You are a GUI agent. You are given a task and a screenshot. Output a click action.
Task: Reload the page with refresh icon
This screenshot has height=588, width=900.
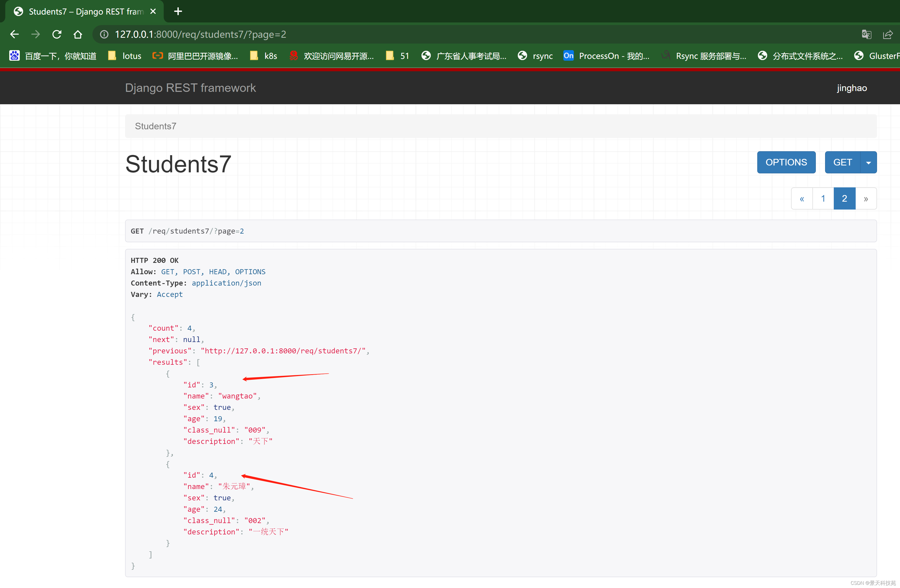point(57,34)
